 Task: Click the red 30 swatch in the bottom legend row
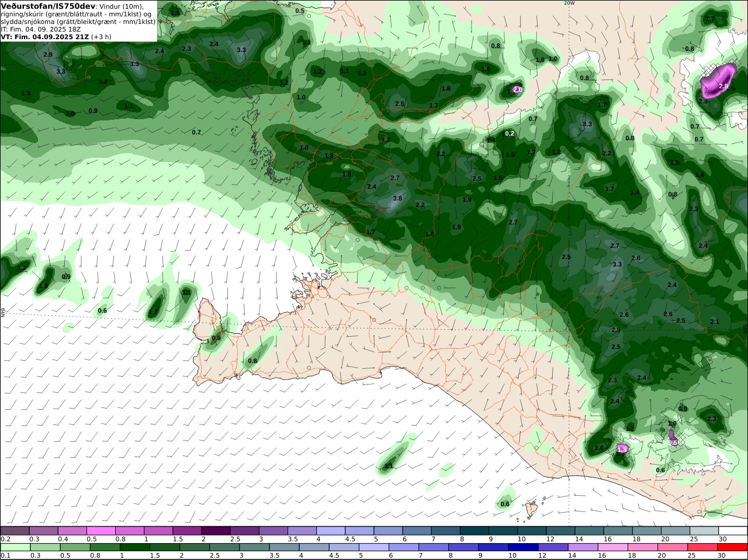tap(732, 547)
